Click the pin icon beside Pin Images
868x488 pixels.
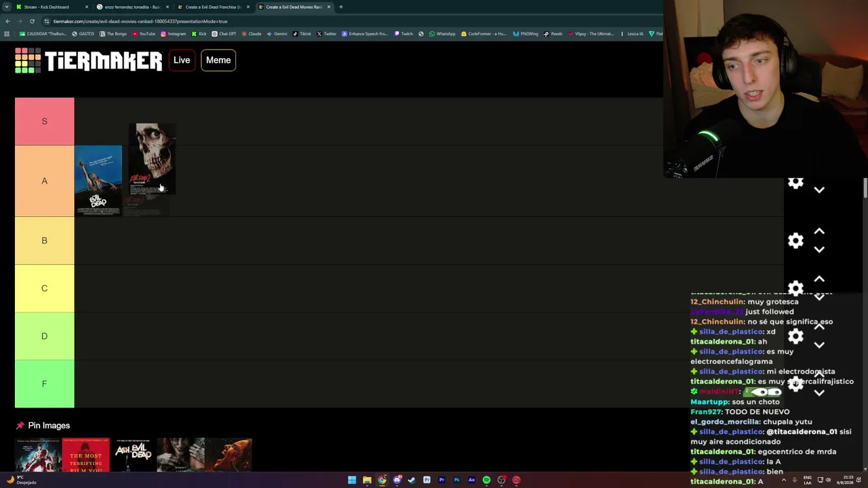coord(20,426)
